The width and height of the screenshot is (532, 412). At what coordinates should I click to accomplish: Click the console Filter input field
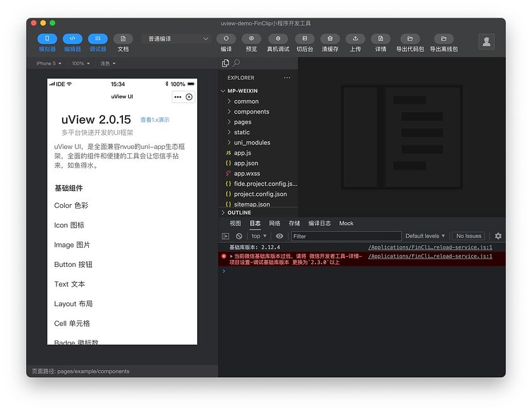pyautogui.click(x=346, y=236)
